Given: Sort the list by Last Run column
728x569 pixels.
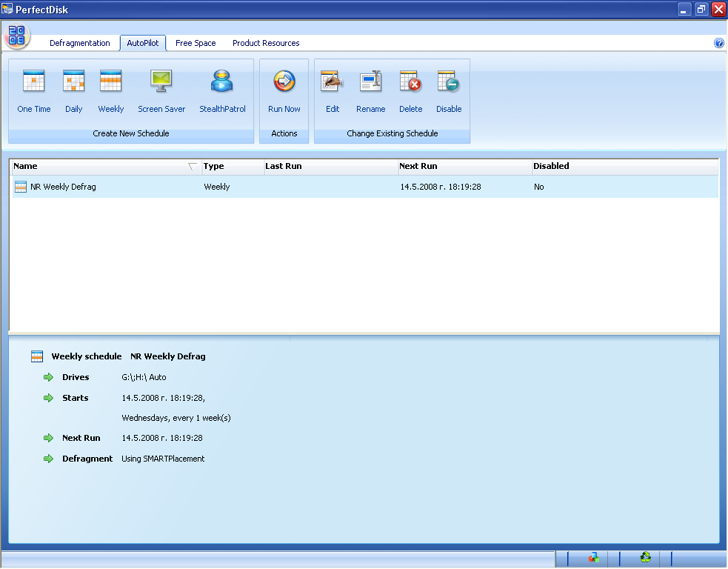Looking at the screenshot, I should 331,166.
